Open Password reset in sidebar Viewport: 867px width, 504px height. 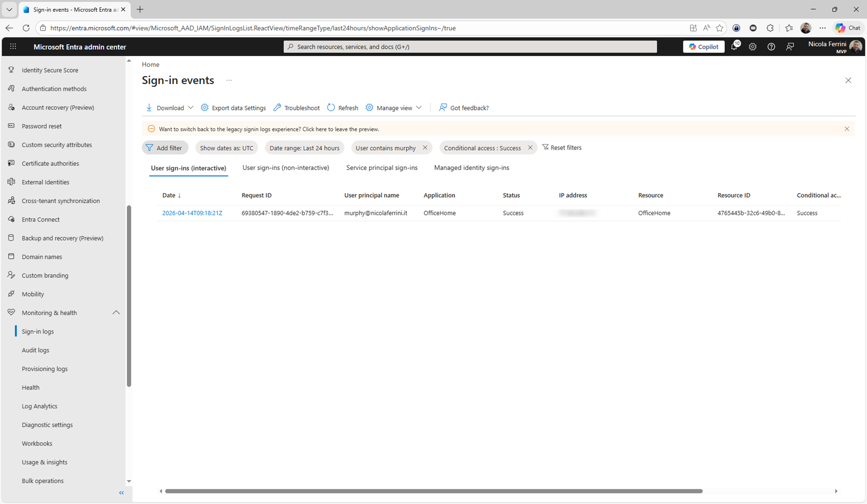[x=42, y=126]
